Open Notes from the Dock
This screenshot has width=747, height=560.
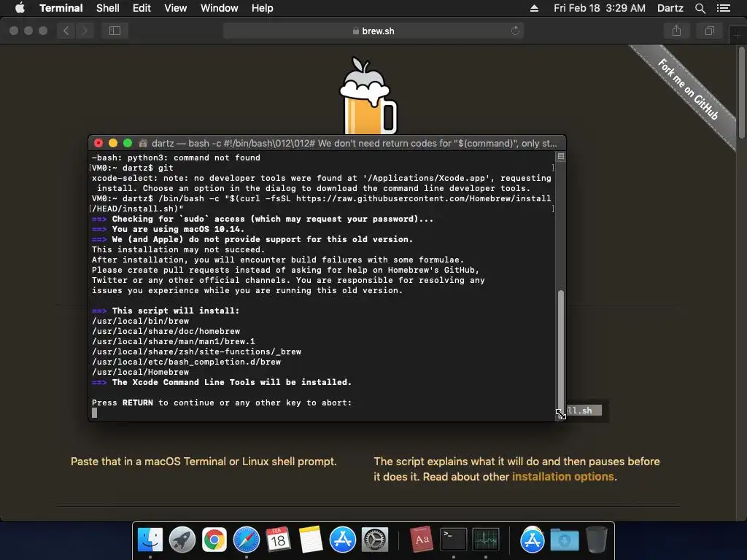click(x=311, y=540)
